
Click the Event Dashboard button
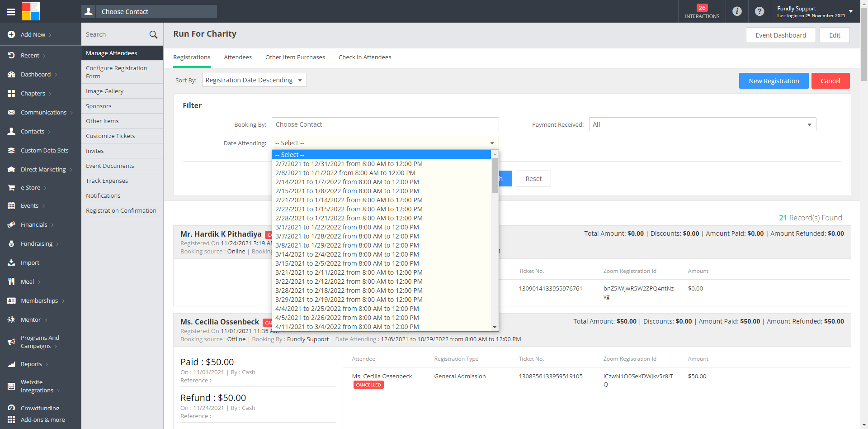click(781, 35)
